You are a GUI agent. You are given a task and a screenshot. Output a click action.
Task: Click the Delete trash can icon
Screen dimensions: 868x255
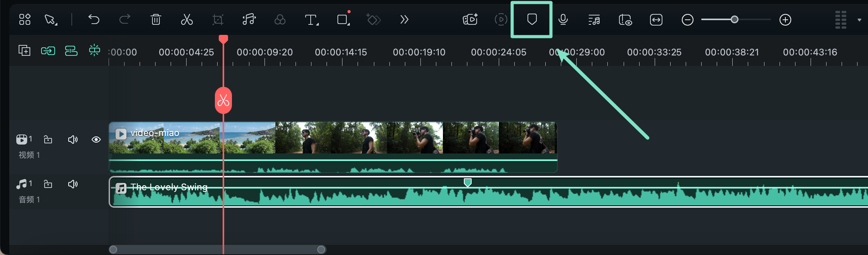pyautogui.click(x=156, y=19)
